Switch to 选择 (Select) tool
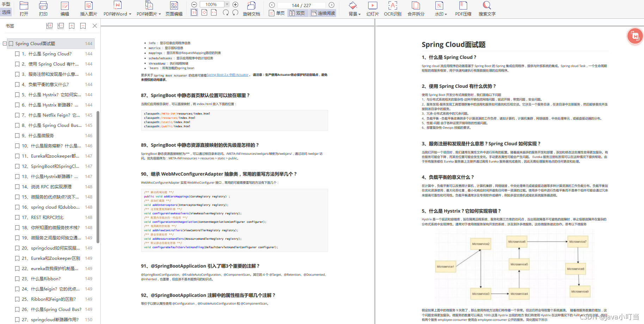This screenshot has height=324, width=644. [x=6, y=12]
